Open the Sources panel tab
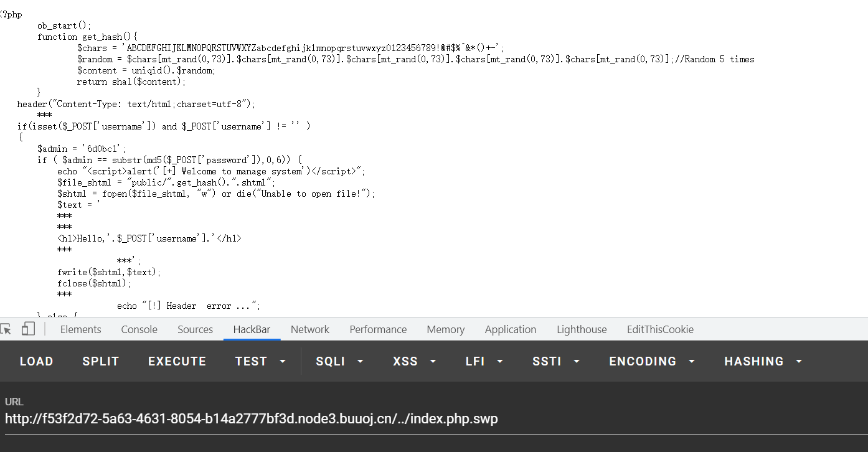 pyautogui.click(x=195, y=329)
